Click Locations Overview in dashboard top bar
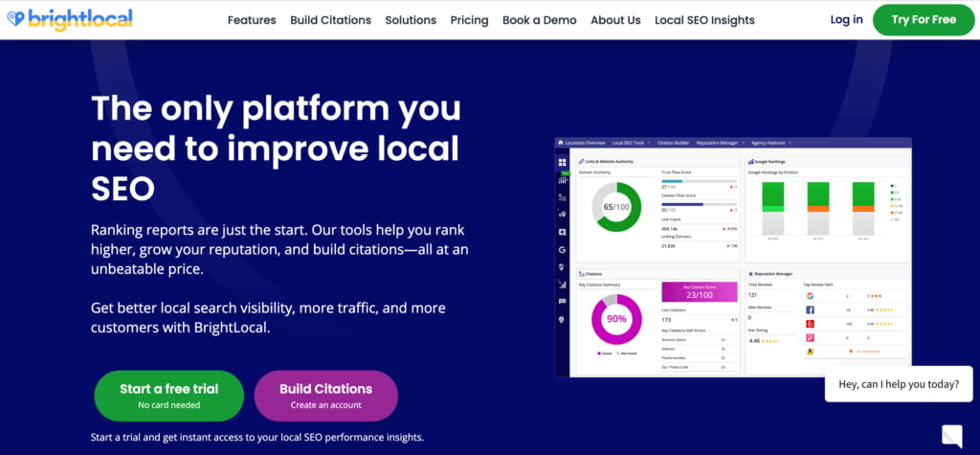This screenshot has width=980, height=455. click(x=585, y=143)
